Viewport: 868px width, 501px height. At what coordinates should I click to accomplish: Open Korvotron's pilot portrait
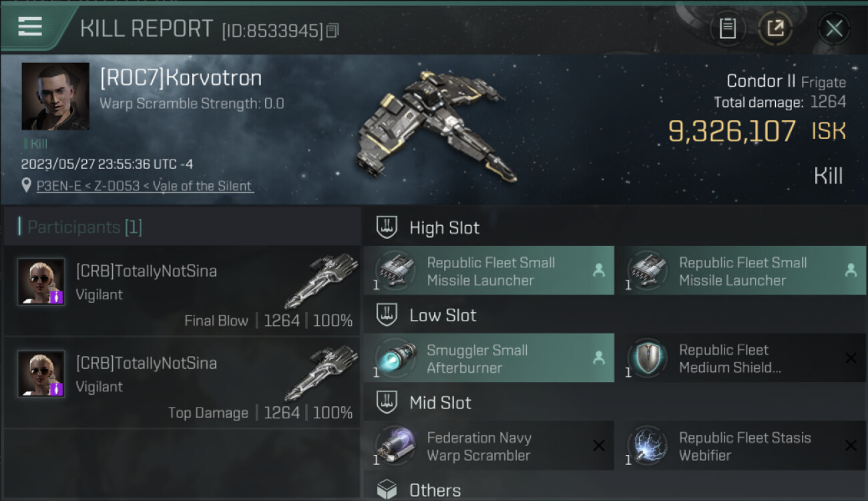(55, 96)
